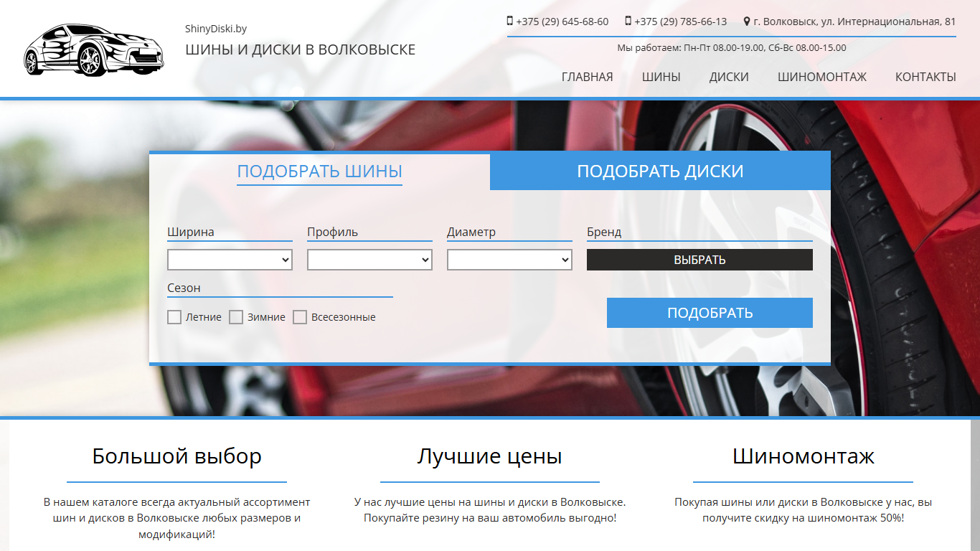Screen dimensions: 980x551
Task: Switch to the ПОДОБРАТЬ ДИСКИ tab
Action: [x=660, y=171]
